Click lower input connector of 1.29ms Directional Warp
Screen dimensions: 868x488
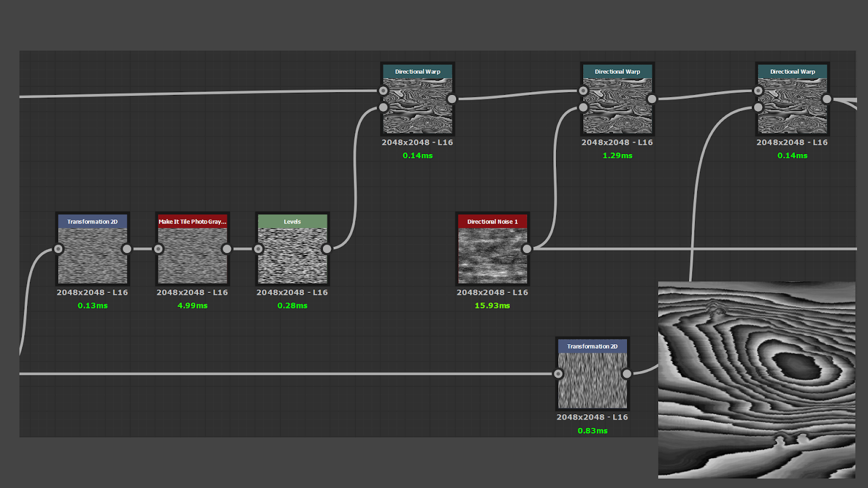point(583,107)
